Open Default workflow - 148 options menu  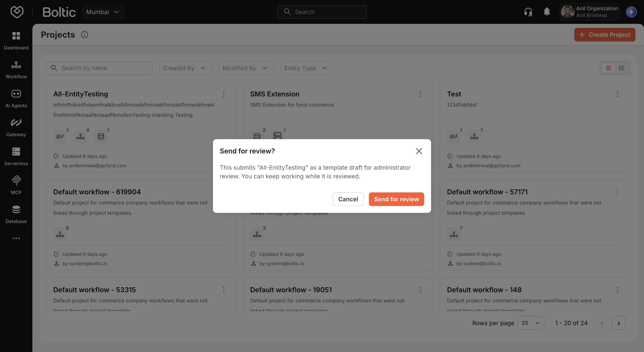click(x=618, y=290)
